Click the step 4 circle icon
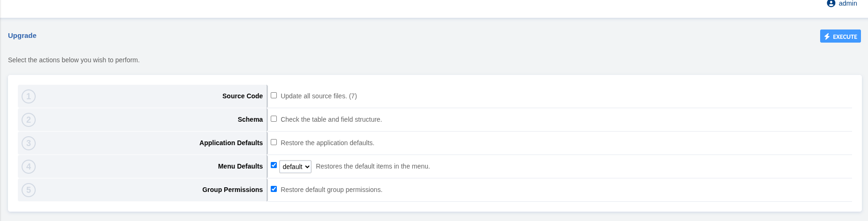The height and width of the screenshot is (221, 868). pyautogui.click(x=29, y=167)
